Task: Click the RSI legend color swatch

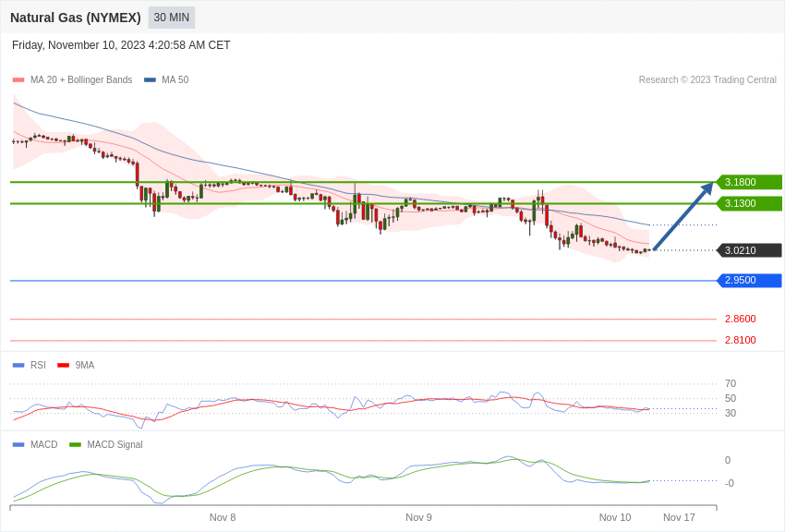Action: click(18, 366)
